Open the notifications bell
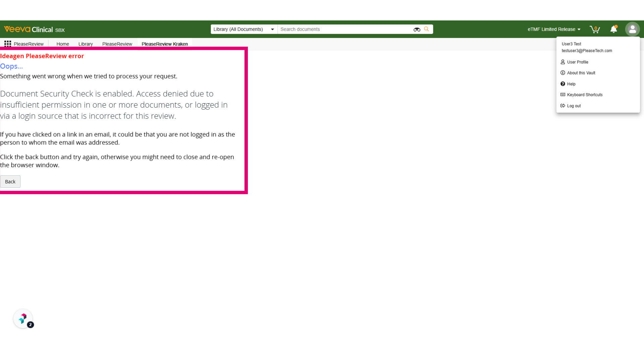This screenshot has height=362, width=644. point(614,29)
